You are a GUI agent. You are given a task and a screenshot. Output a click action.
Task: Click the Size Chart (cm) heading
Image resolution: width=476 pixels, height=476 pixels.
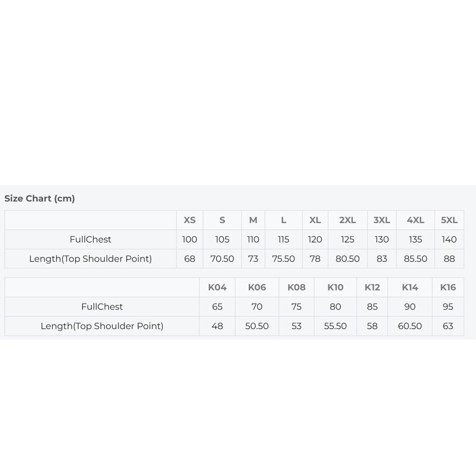(x=40, y=198)
